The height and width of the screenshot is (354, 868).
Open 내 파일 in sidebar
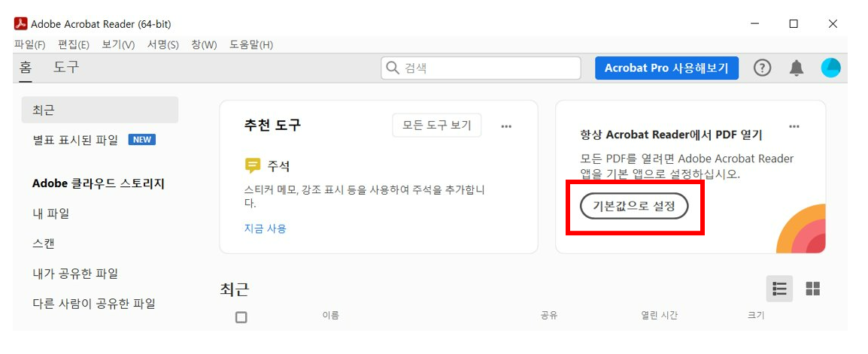[51, 213]
